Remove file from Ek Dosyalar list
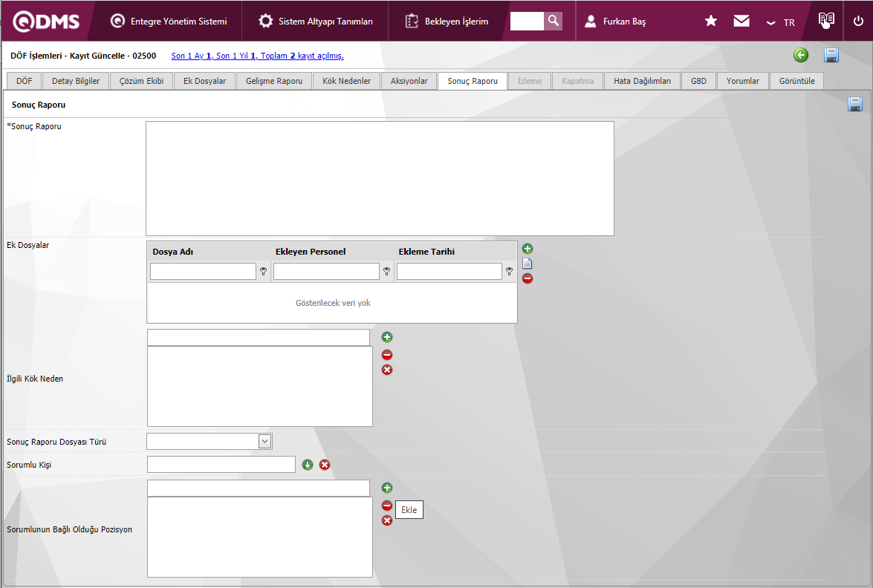 point(528,278)
